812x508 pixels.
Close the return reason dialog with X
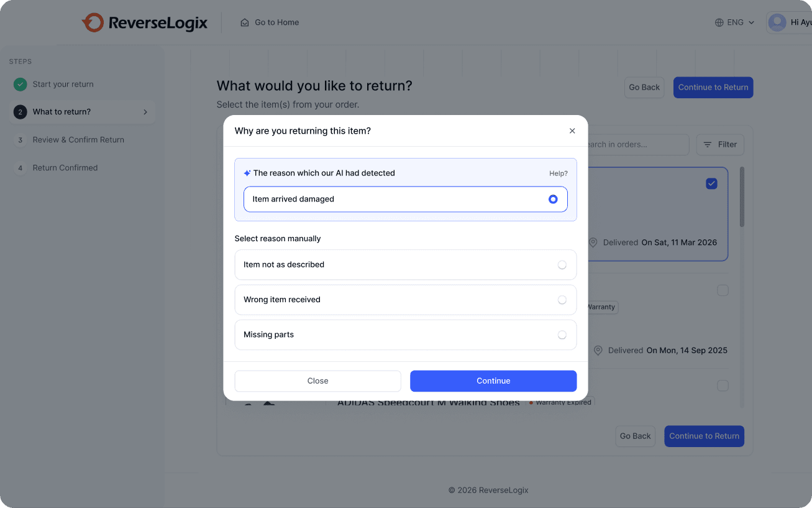coord(572,131)
